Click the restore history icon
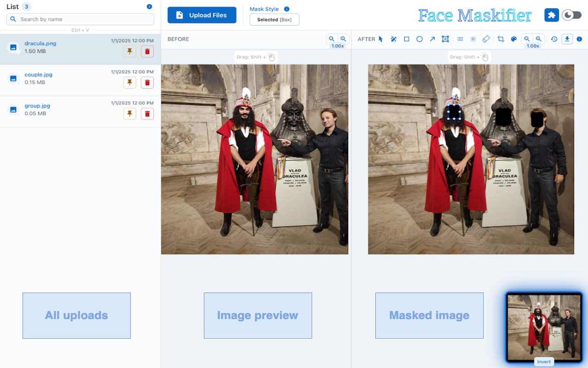588x368 pixels. pyautogui.click(x=554, y=39)
